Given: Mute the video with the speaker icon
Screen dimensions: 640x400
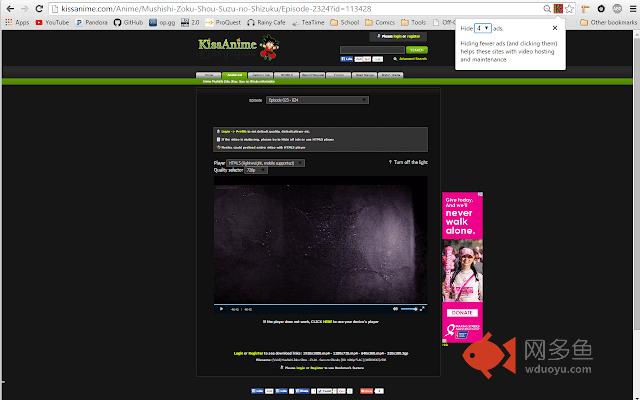Looking at the screenshot, I should tap(395, 309).
